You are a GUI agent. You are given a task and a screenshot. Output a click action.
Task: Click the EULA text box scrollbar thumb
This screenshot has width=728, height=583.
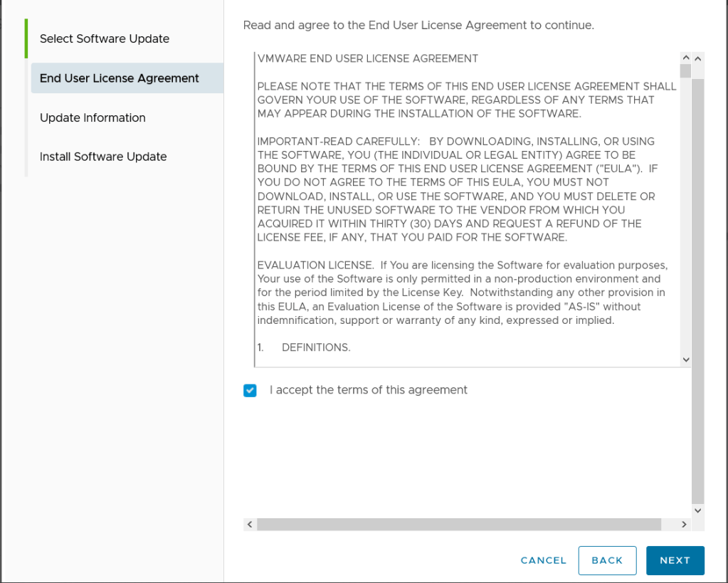685,71
